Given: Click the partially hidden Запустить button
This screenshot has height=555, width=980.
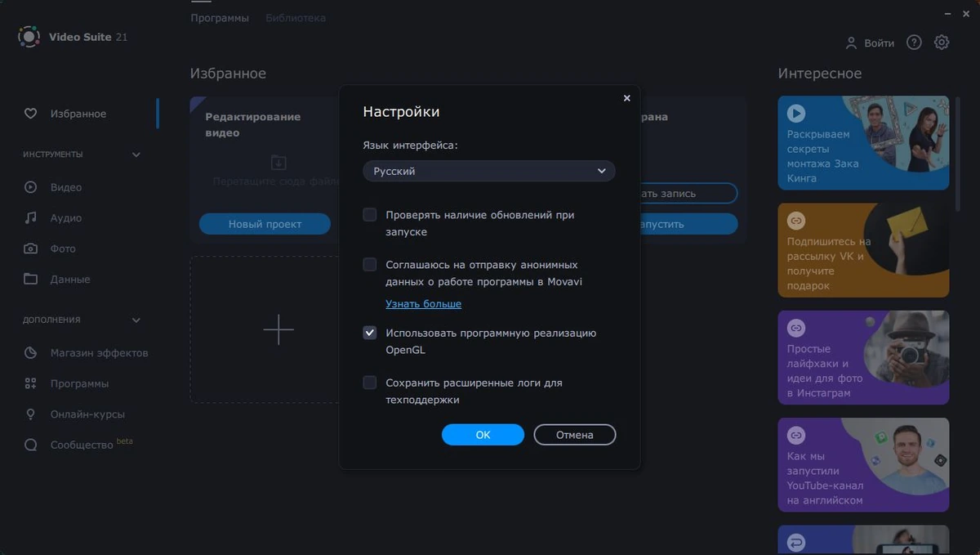Looking at the screenshot, I should pyautogui.click(x=688, y=224).
